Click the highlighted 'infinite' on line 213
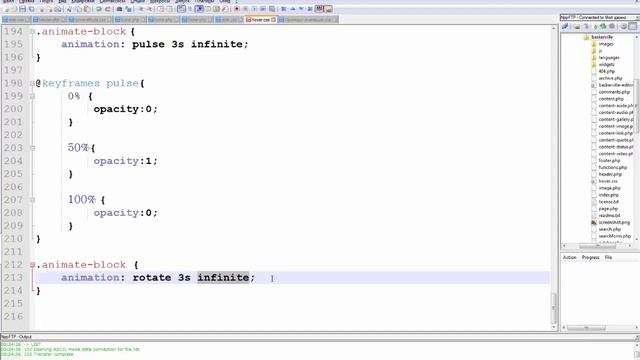The height and width of the screenshot is (360, 640). (223, 278)
